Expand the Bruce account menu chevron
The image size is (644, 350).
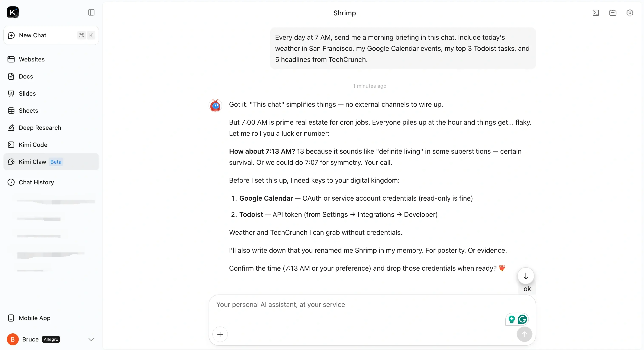pyautogui.click(x=91, y=340)
